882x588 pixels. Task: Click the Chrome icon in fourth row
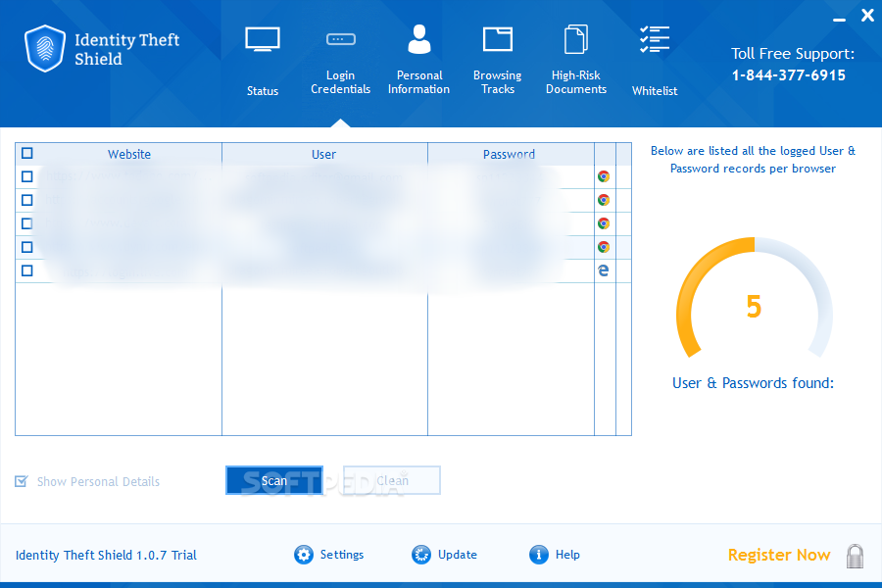pyautogui.click(x=604, y=247)
